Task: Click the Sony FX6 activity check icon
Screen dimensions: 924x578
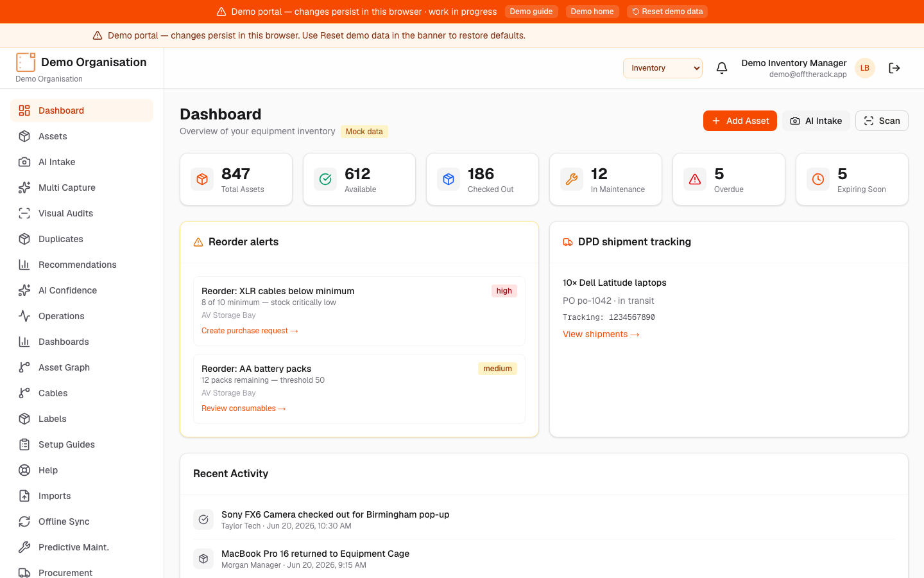Action: pos(203,520)
